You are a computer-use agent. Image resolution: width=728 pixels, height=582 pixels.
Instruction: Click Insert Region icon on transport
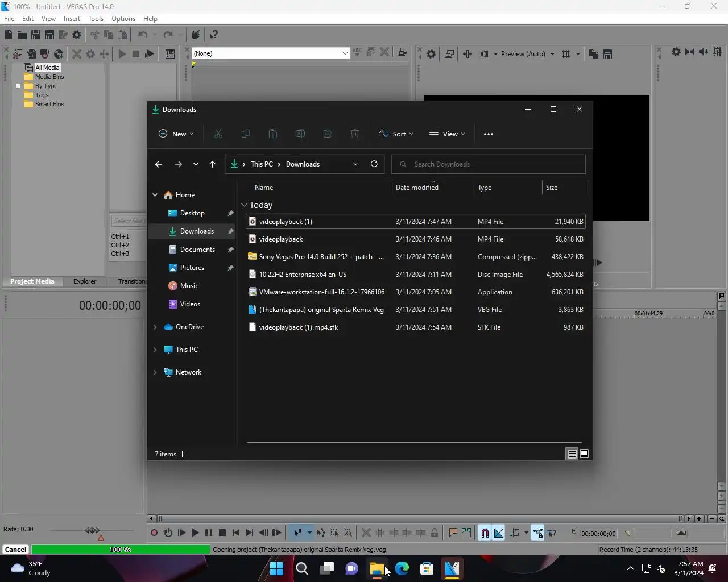pyautogui.click(x=466, y=533)
